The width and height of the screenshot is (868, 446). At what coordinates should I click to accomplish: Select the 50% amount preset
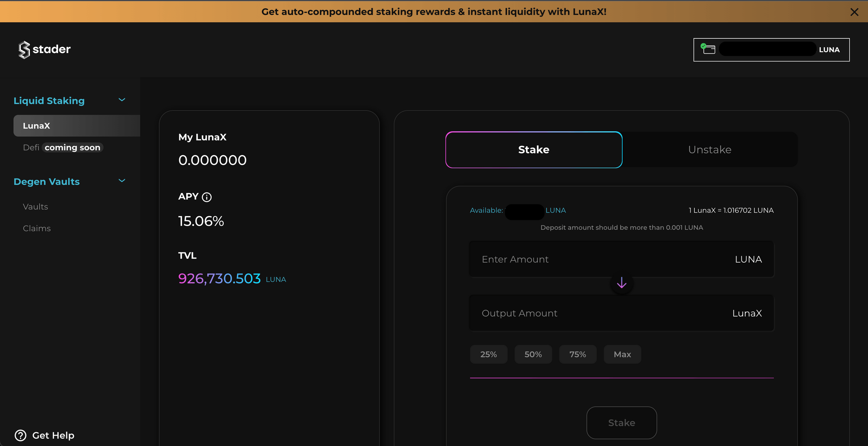(x=533, y=355)
